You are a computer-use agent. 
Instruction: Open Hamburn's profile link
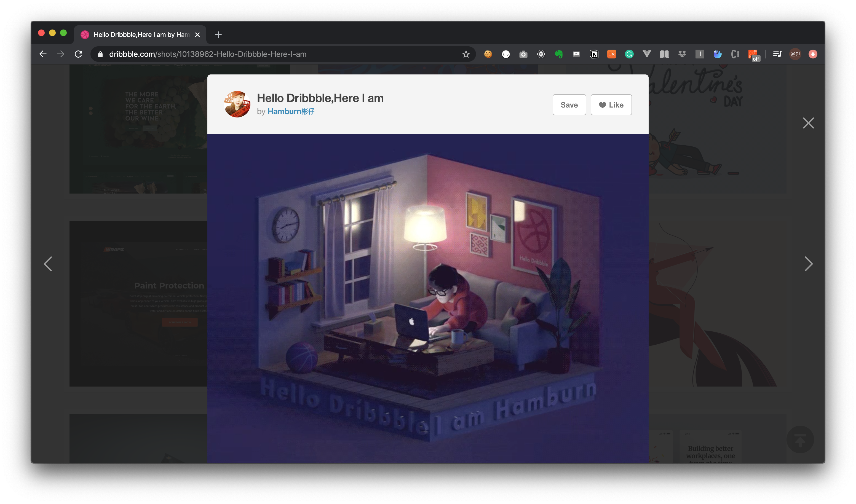coord(290,111)
